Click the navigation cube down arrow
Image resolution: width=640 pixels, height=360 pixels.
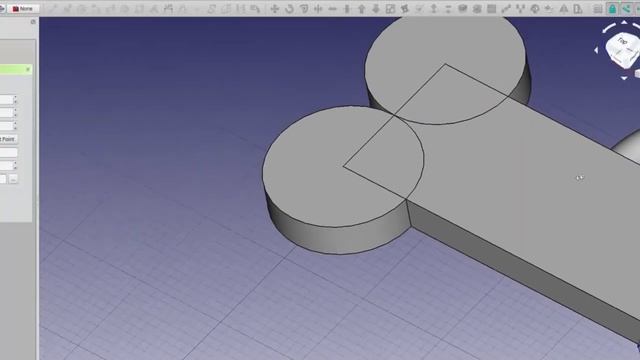tap(624, 78)
